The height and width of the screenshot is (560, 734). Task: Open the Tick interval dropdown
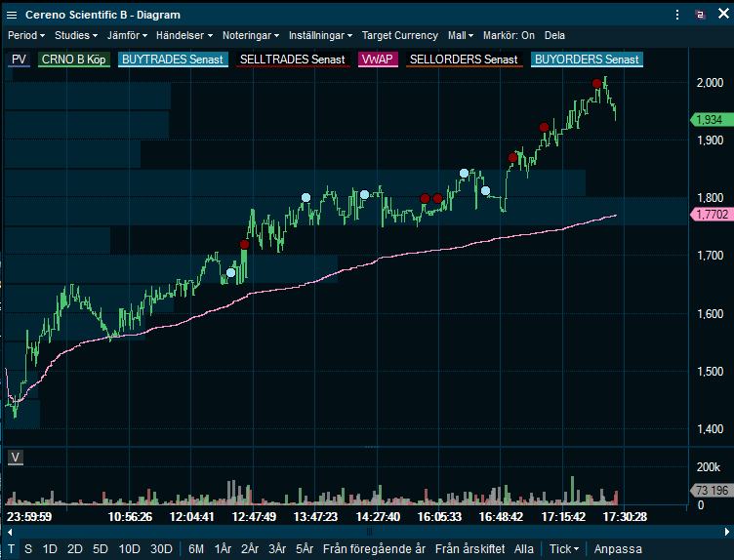coord(563,548)
